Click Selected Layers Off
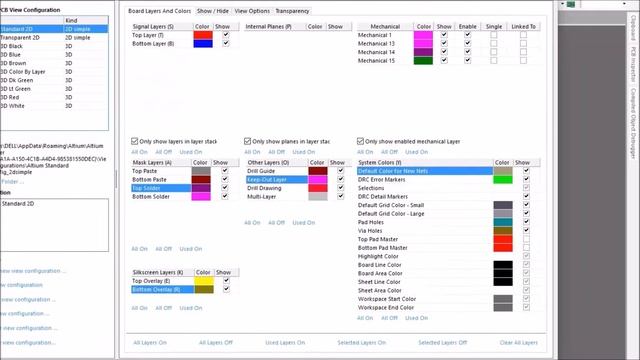The image size is (640, 360). tap(442, 342)
